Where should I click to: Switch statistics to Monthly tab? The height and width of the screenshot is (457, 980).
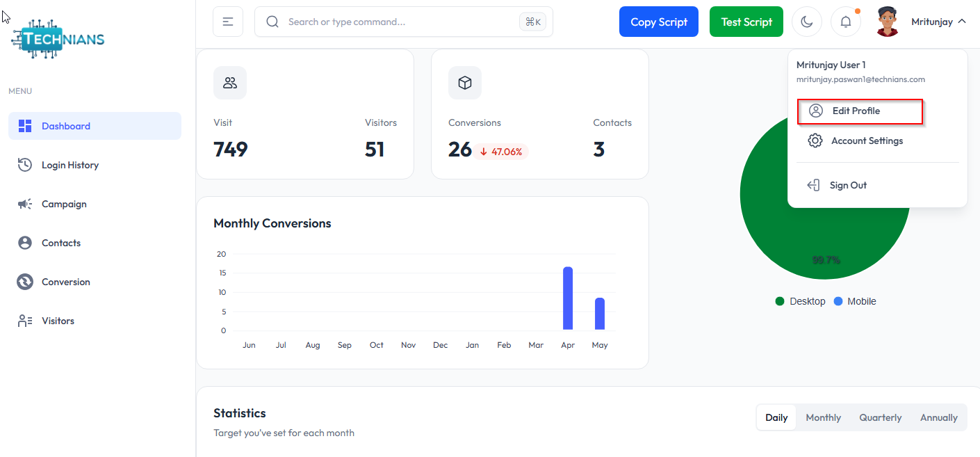[x=823, y=418]
